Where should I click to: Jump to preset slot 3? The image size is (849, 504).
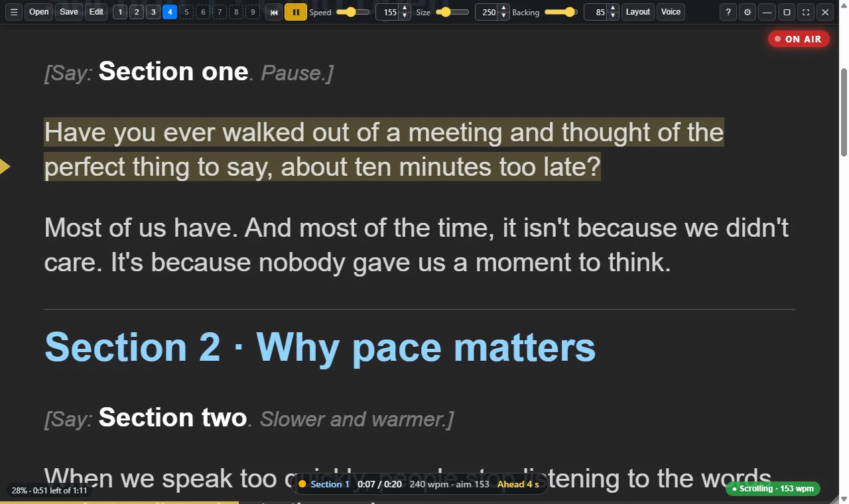pyautogui.click(x=153, y=12)
